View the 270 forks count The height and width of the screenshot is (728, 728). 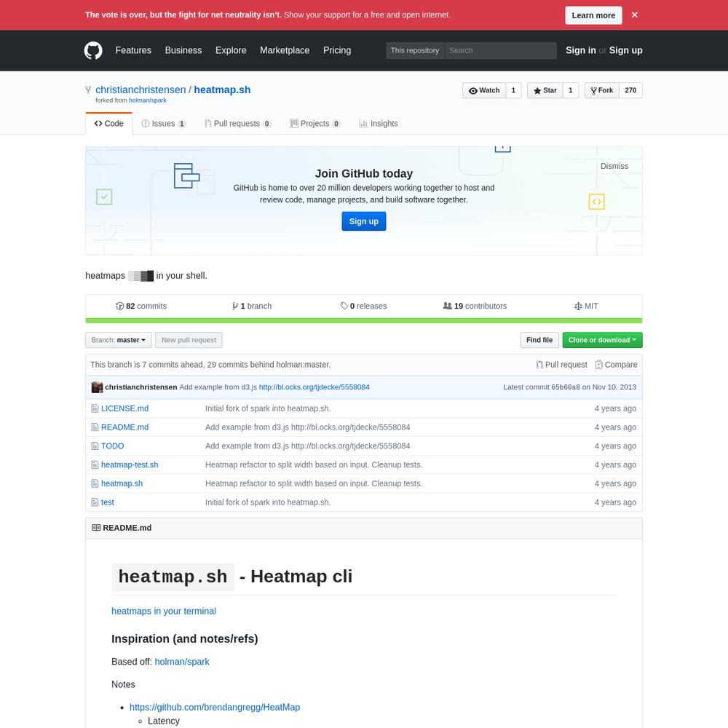630,90
